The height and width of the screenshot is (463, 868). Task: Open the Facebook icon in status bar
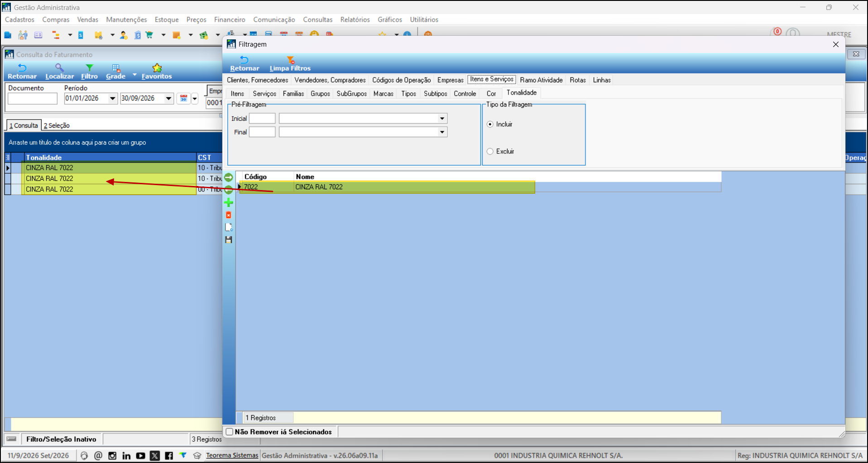point(169,456)
